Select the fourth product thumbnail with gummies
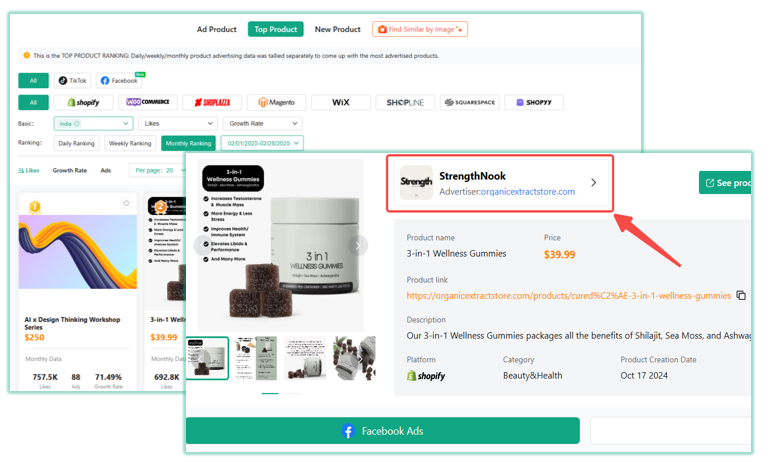Viewport: 773px width, 473px height. pos(354,358)
